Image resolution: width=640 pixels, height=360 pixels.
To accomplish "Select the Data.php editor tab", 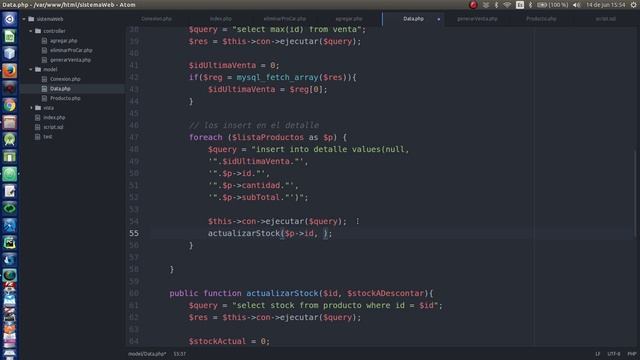I will [x=413, y=19].
